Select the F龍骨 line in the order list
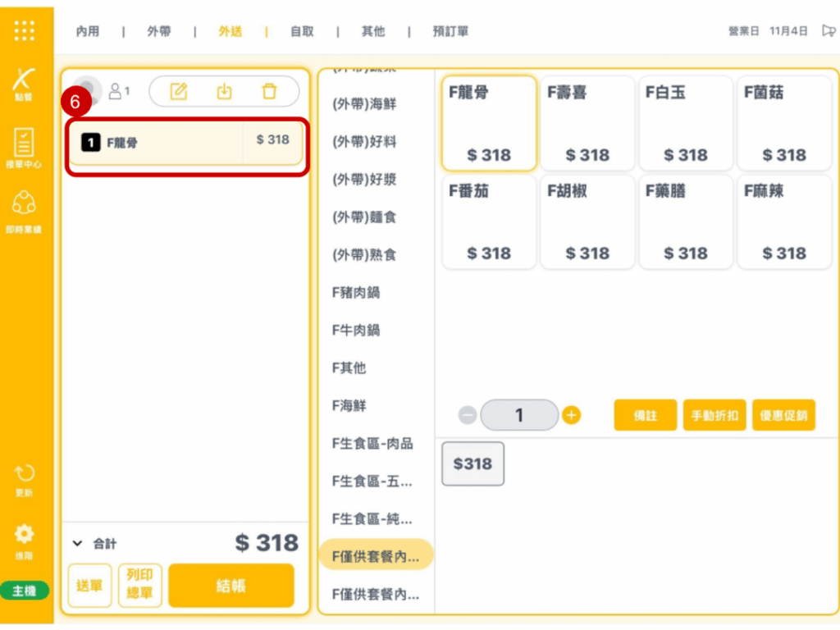This screenshot has width=840, height=630. click(x=186, y=143)
